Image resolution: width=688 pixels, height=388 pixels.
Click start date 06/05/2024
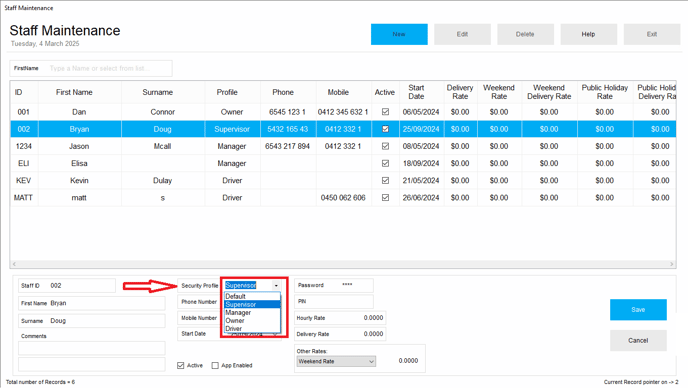[421, 112]
